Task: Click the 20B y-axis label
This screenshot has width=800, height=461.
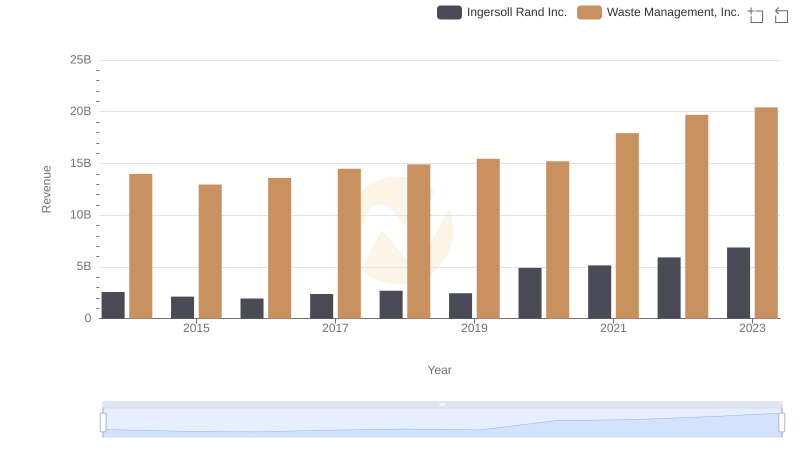Action: pos(81,111)
